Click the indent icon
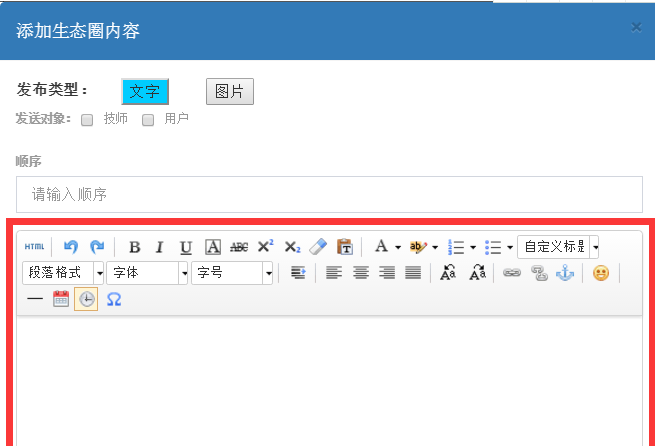The width and height of the screenshot is (655, 446). click(x=298, y=273)
